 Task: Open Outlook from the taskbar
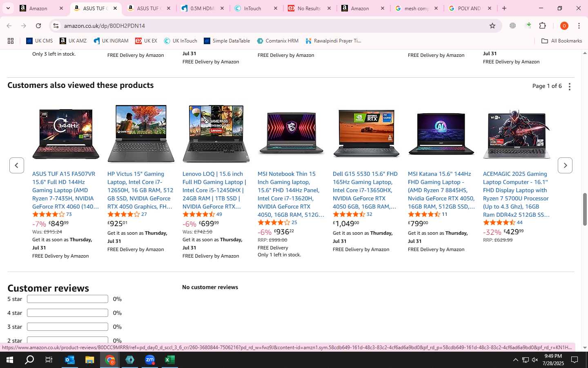tap(70, 360)
